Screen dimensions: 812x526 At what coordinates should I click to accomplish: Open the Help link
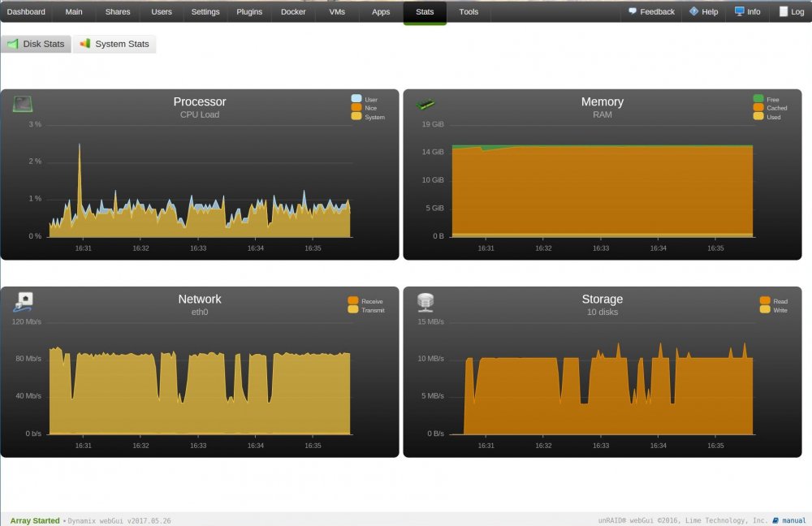pos(710,11)
